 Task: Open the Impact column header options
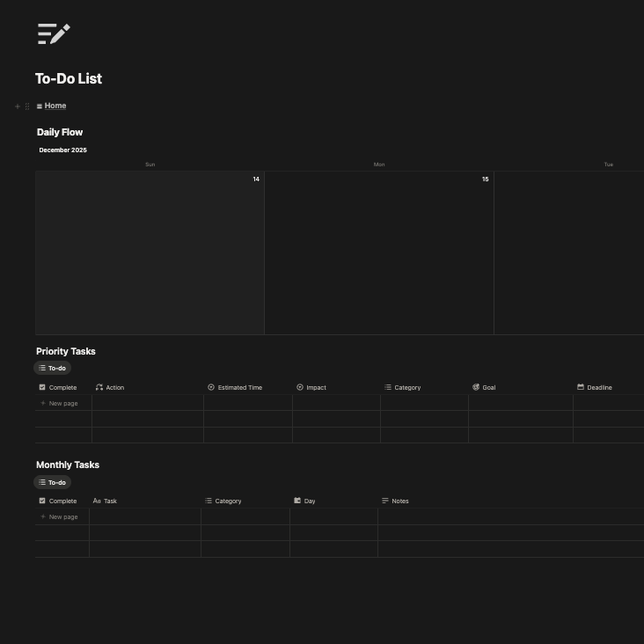pyautogui.click(x=316, y=387)
